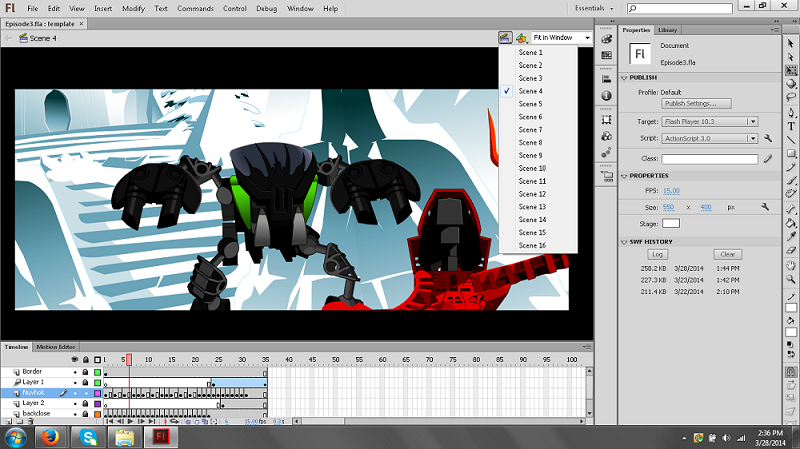Click the delete layer trash icon

pyautogui.click(x=31, y=421)
